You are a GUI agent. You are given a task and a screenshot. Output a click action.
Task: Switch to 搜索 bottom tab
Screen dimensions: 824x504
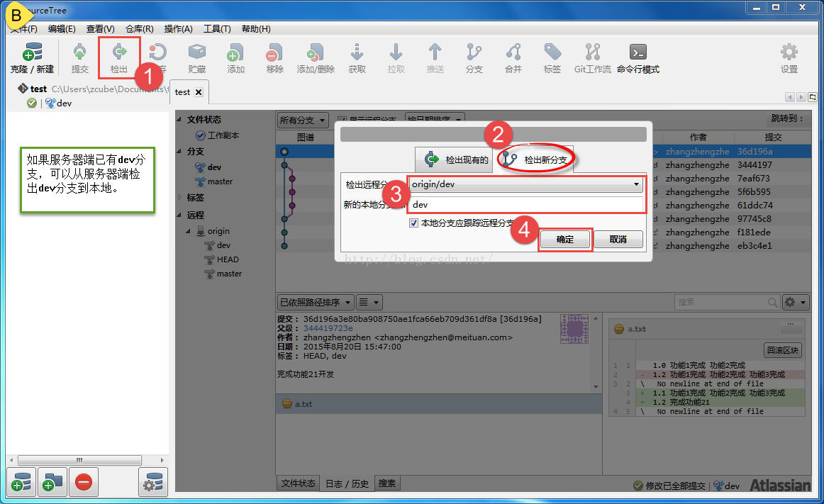point(386,483)
